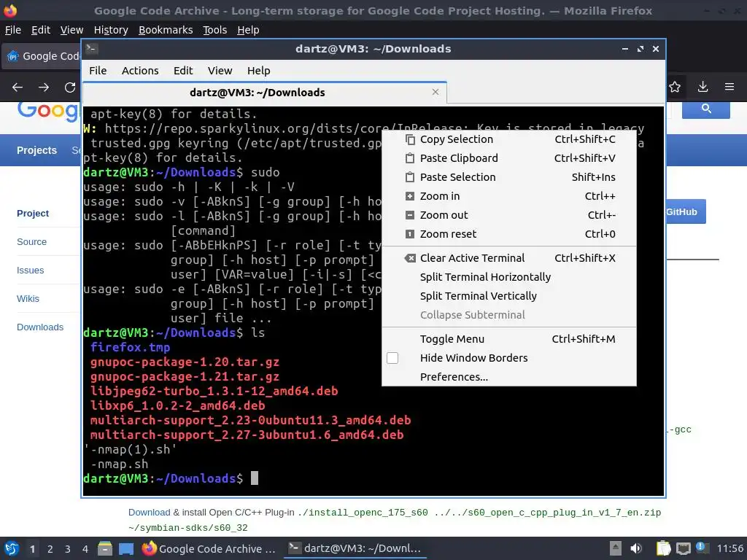Open the Firefox downloads panel icon

coord(703,87)
